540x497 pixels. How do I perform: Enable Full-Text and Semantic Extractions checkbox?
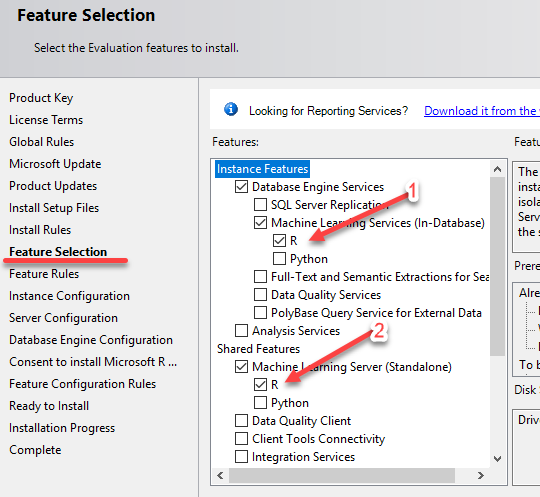click(x=260, y=277)
